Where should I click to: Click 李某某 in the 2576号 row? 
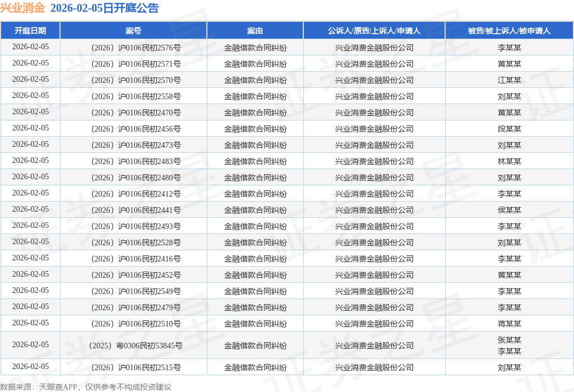[x=509, y=48]
